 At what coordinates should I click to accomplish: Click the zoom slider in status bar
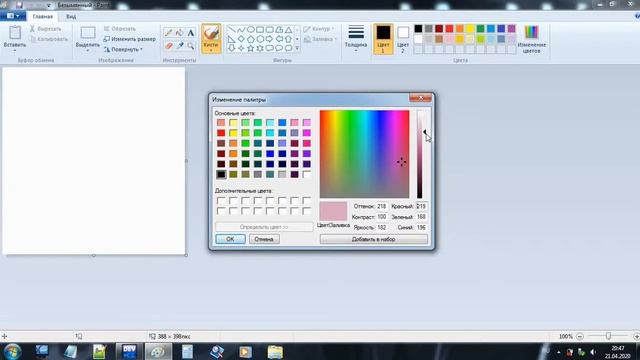(x=608, y=336)
